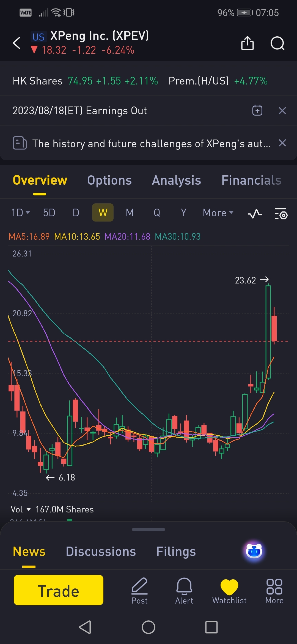
Task: Switch to the Overview tab
Action: click(40, 181)
